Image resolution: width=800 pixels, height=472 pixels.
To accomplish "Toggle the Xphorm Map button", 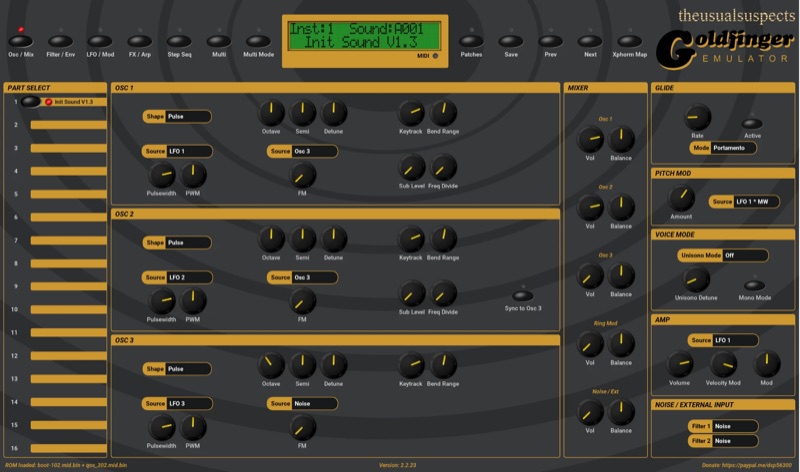I will 630,41.
